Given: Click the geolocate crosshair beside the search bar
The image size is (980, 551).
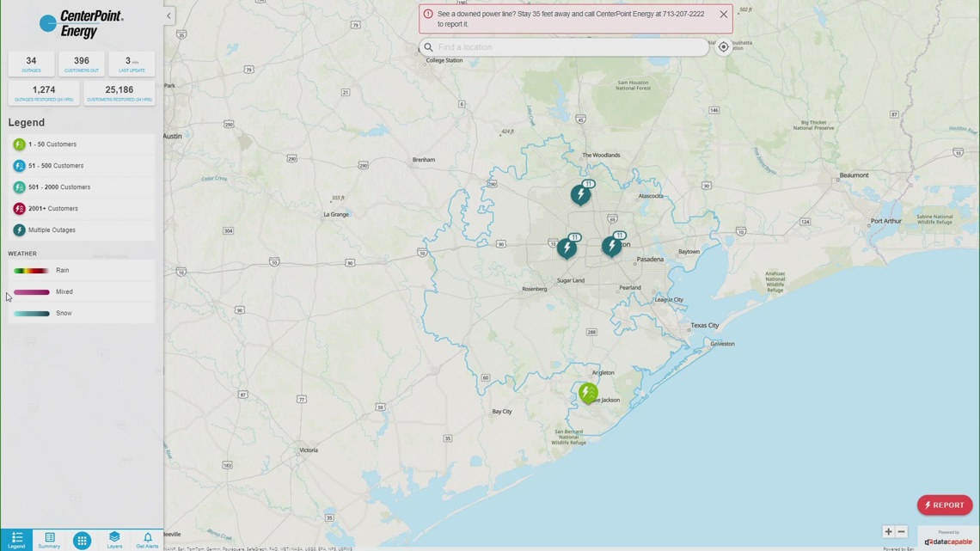Looking at the screenshot, I should 723,46.
